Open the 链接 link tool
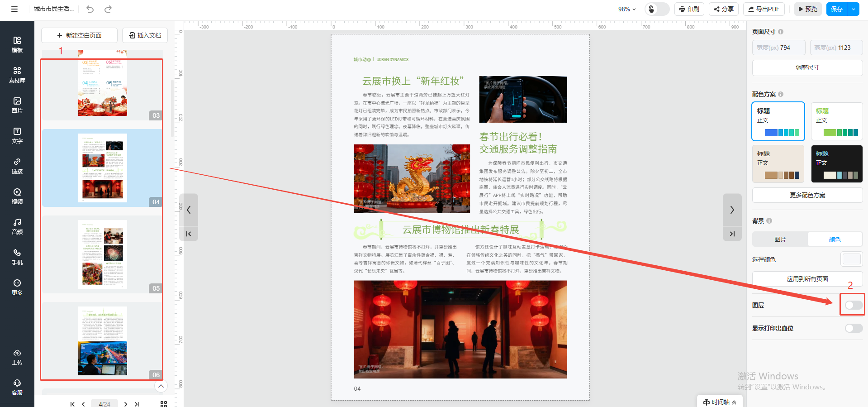Screen dimensions: 868x407 tap(17, 166)
